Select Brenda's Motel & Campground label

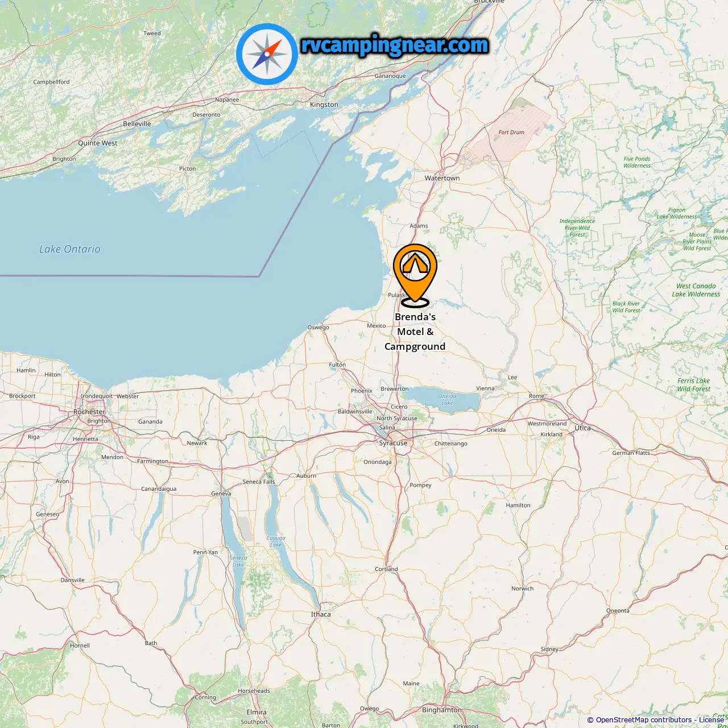[415, 332]
